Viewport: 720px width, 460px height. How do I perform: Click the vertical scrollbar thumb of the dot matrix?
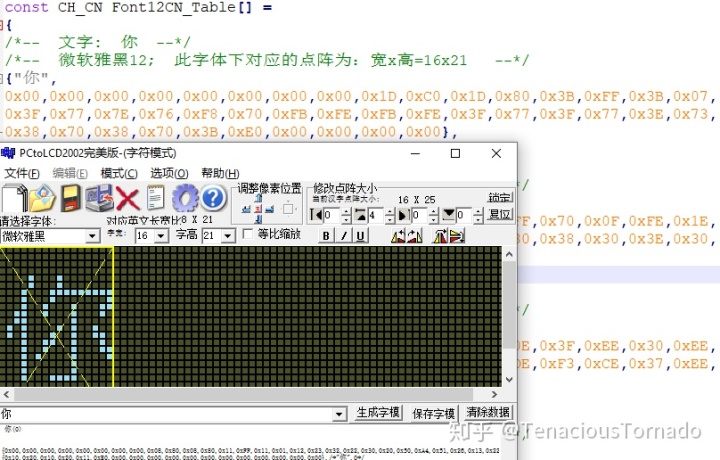click(x=509, y=305)
